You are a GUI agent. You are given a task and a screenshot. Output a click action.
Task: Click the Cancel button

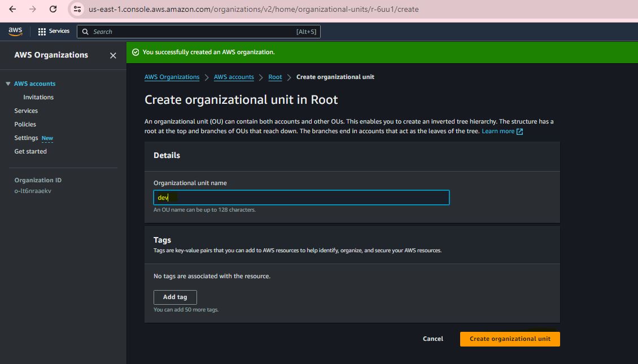(432, 339)
